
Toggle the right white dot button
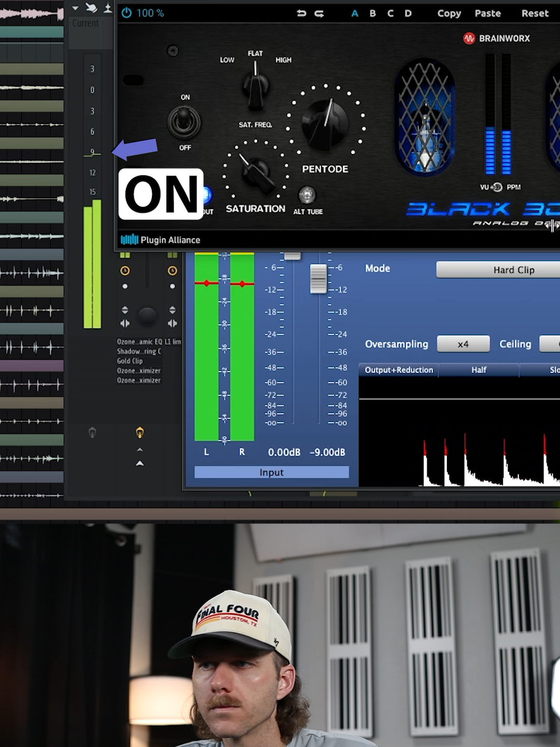172,286
